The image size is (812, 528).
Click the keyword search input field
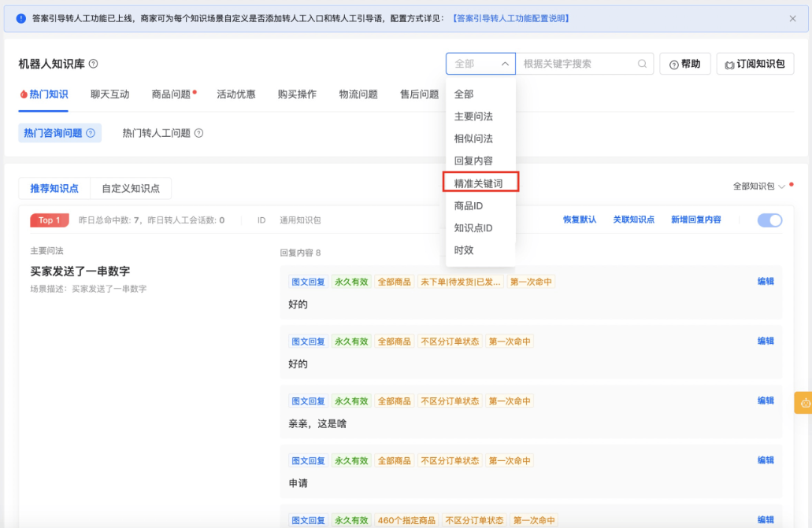click(x=577, y=64)
